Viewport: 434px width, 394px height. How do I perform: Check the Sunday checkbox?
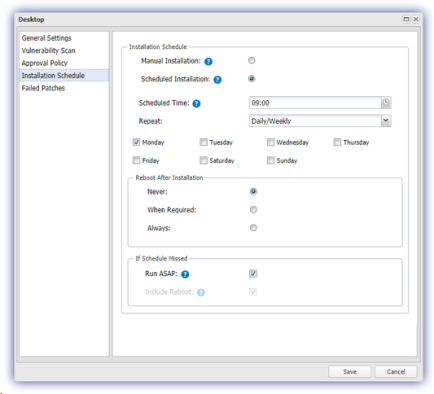pos(271,160)
